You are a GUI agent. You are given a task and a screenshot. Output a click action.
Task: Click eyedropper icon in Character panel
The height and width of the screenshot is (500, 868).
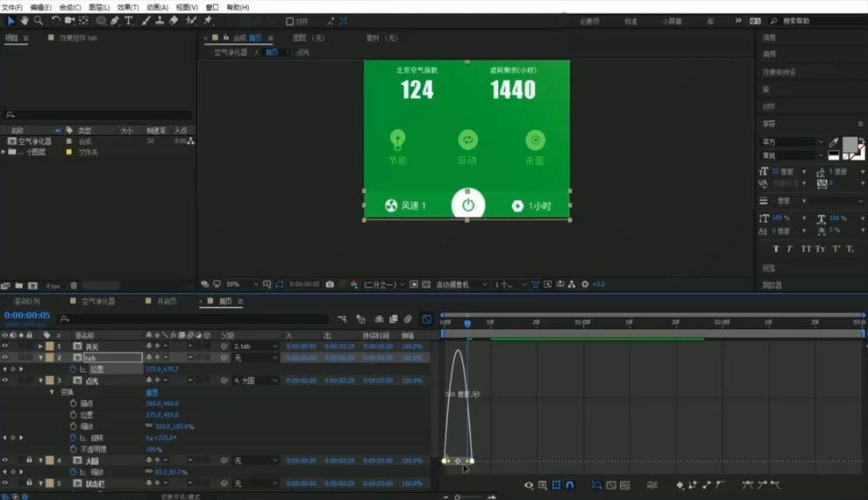coord(834,142)
